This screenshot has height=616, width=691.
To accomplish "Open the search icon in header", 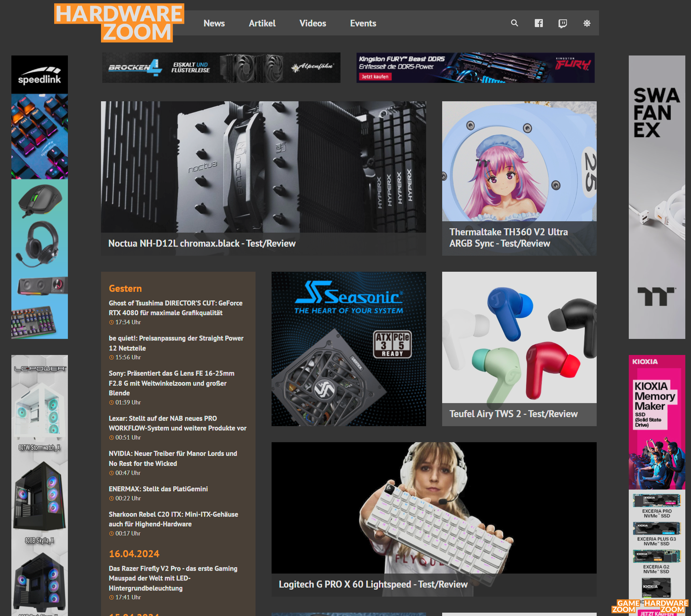I will (x=514, y=23).
